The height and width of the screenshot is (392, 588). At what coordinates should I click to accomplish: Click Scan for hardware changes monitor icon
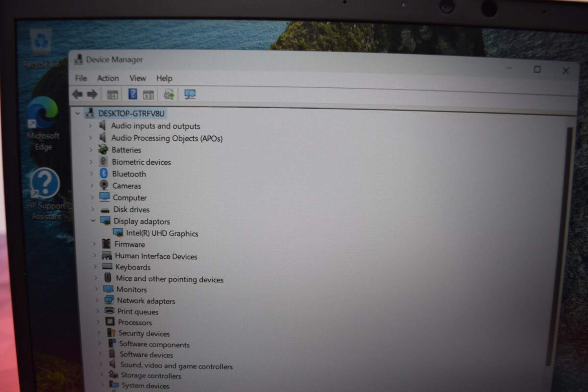click(x=190, y=94)
